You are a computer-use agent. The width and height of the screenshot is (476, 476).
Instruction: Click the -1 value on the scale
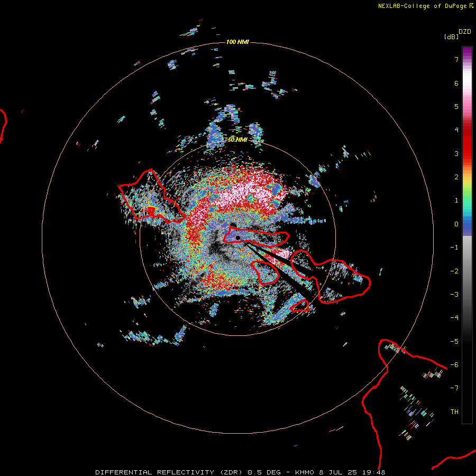tap(454, 248)
